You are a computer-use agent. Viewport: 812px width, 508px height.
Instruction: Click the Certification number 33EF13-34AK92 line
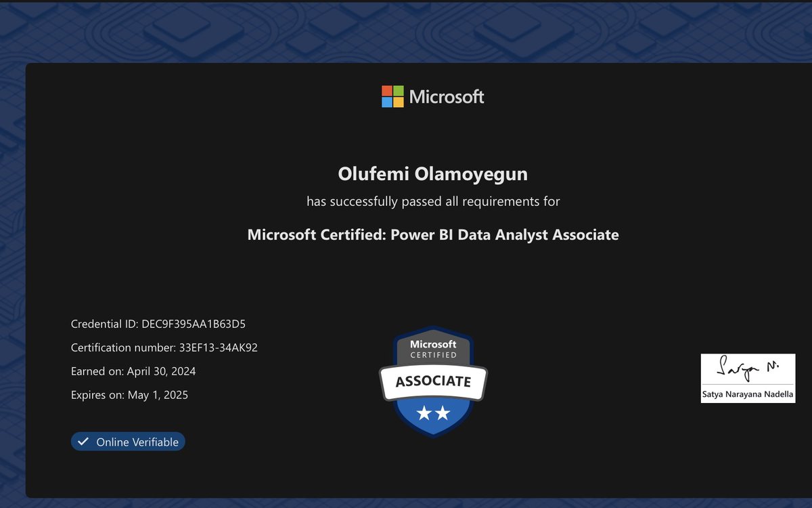click(164, 347)
